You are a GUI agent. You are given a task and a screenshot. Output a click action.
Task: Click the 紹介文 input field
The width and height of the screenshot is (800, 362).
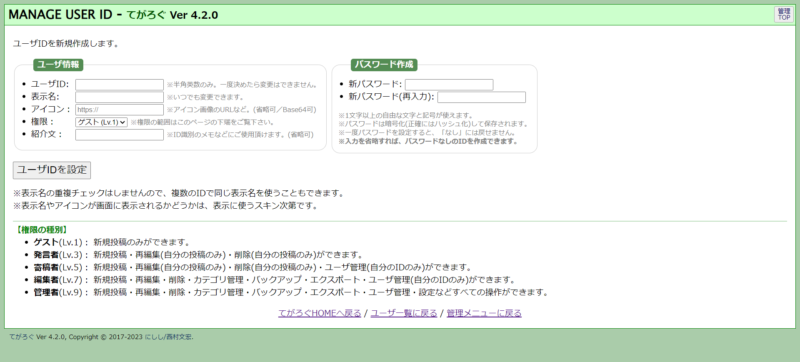(119, 135)
